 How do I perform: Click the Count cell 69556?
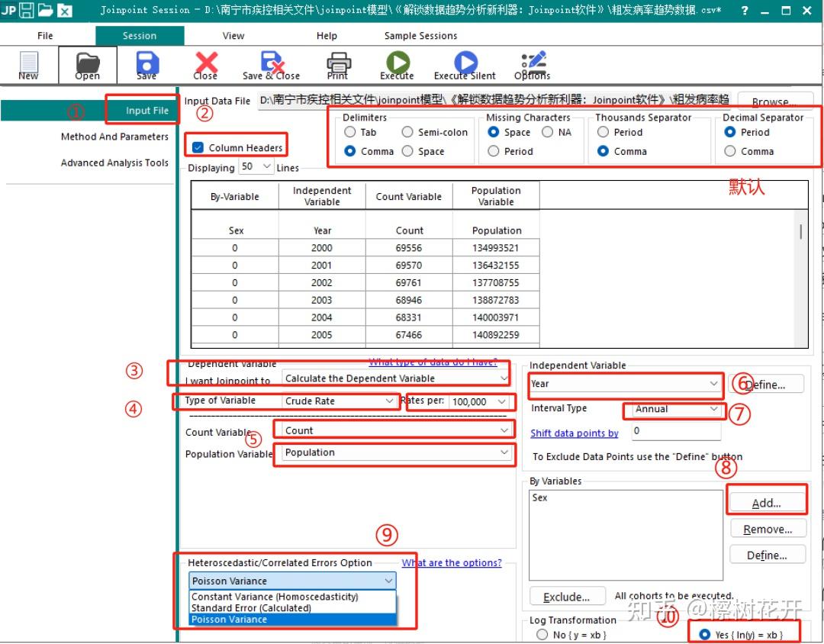pos(409,248)
